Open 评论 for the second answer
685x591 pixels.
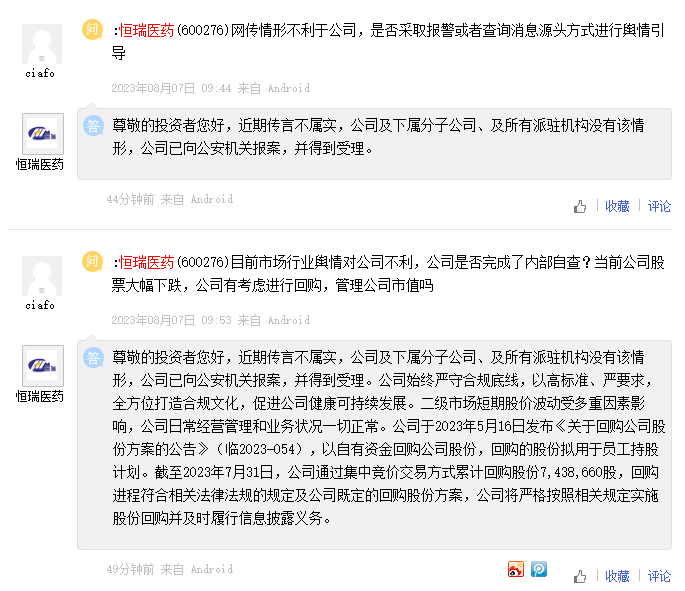[x=659, y=576]
